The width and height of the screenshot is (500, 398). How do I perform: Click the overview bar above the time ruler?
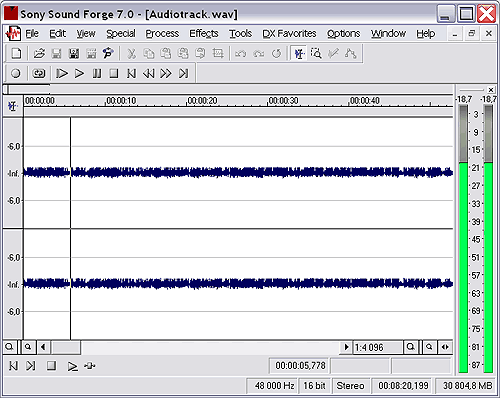pyautogui.click(x=228, y=89)
